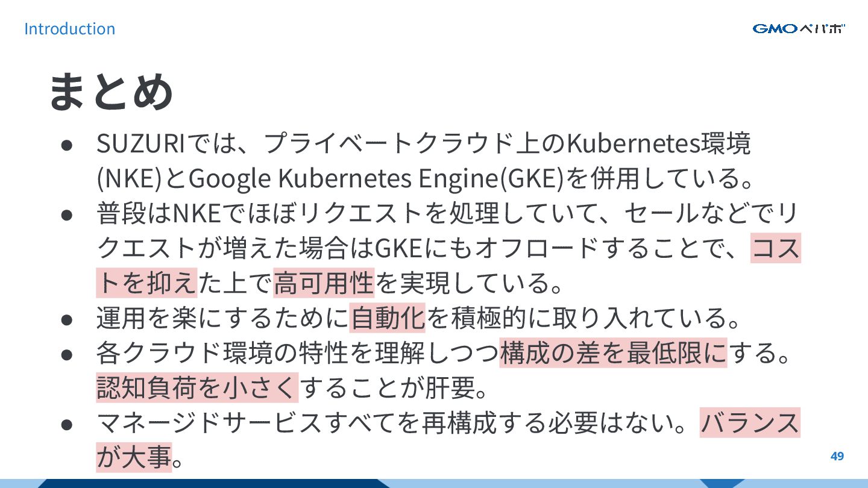
Task: Click the bullet before 普段はNKE
Action: tap(67, 214)
